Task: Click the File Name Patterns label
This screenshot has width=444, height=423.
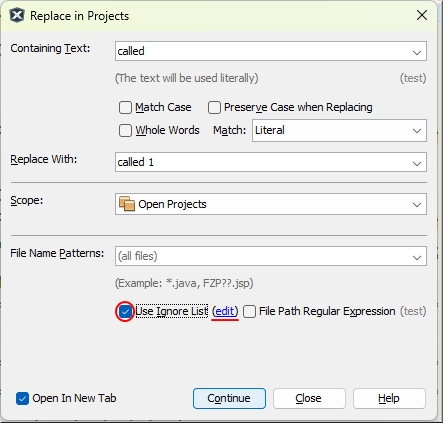Action: point(57,253)
